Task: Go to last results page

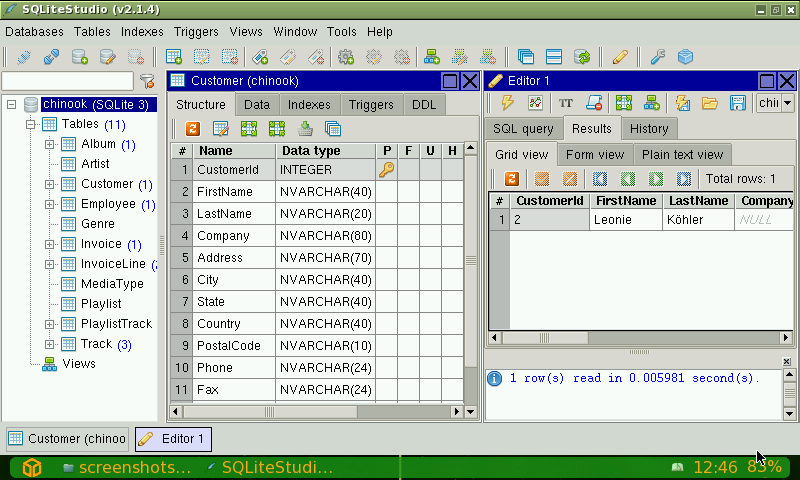Action: pyautogui.click(x=684, y=179)
